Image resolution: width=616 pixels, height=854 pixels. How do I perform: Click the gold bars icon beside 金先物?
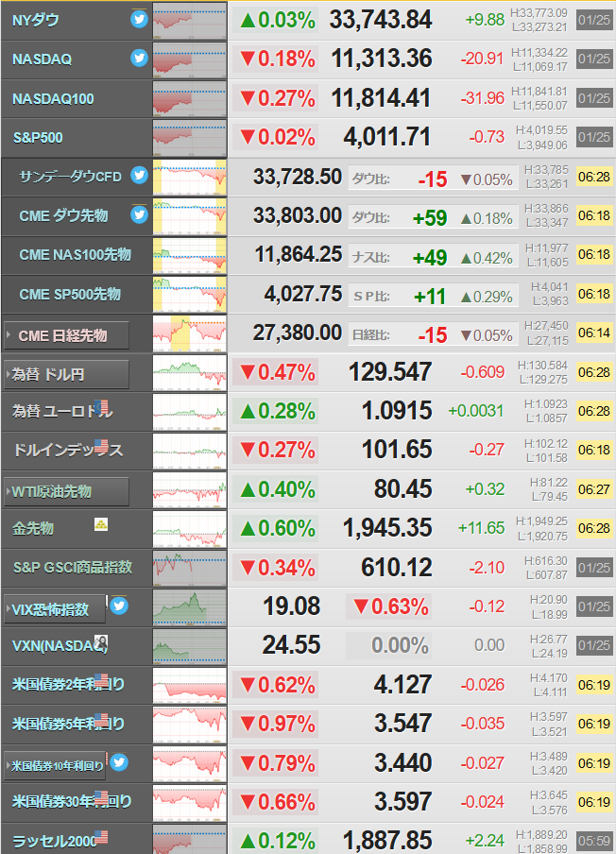pyautogui.click(x=101, y=524)
